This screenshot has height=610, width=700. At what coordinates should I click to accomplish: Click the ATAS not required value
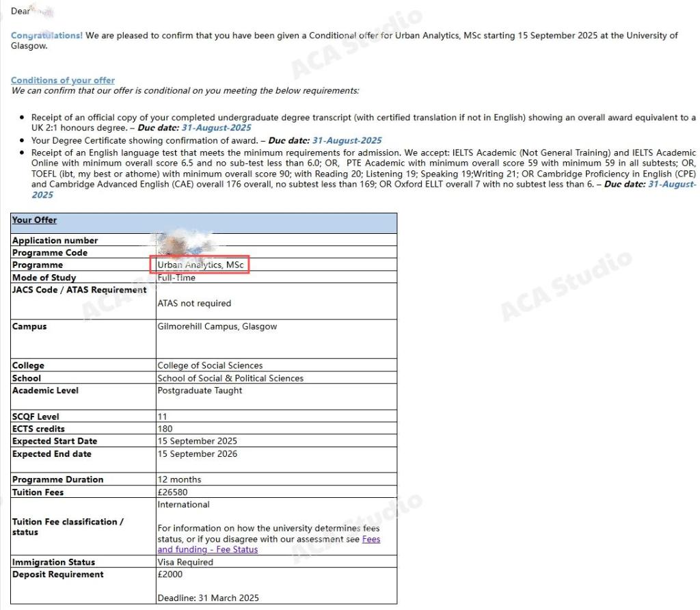194,303
